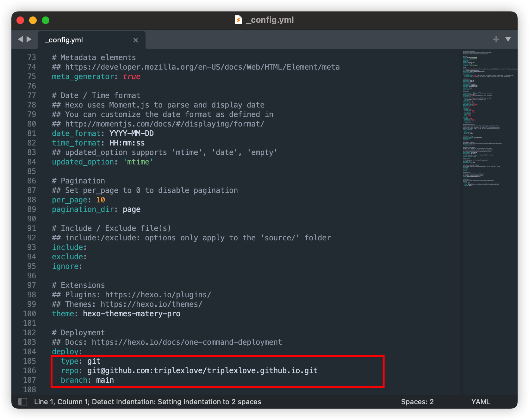529x420 pixels.
Task: Click the '# Date / Time format' comment
Action: coord(96,96)
